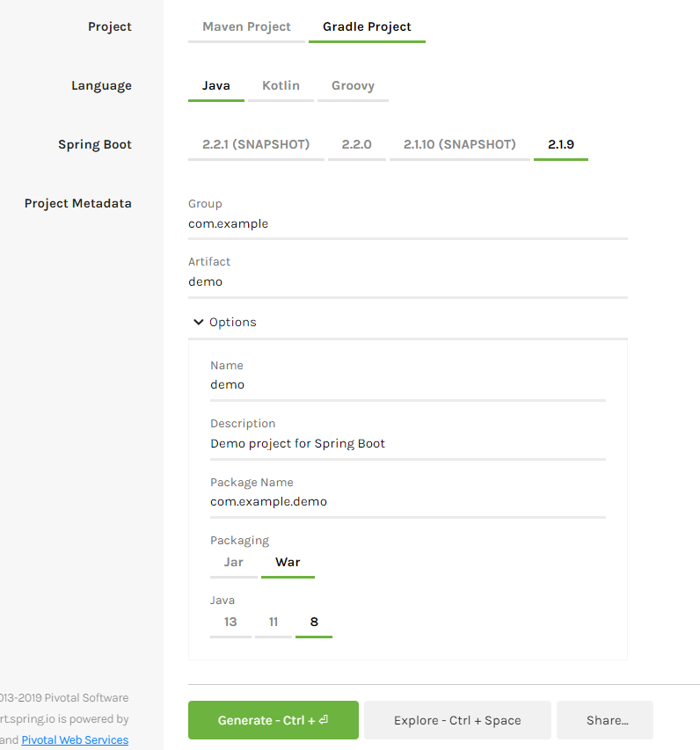
Task: Choose Java version 13
Action: [230, 622]
